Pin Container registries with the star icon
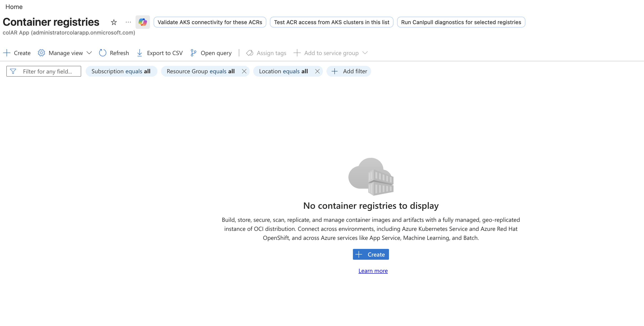Screen dimensions: 644x326 tap(114, 22)
